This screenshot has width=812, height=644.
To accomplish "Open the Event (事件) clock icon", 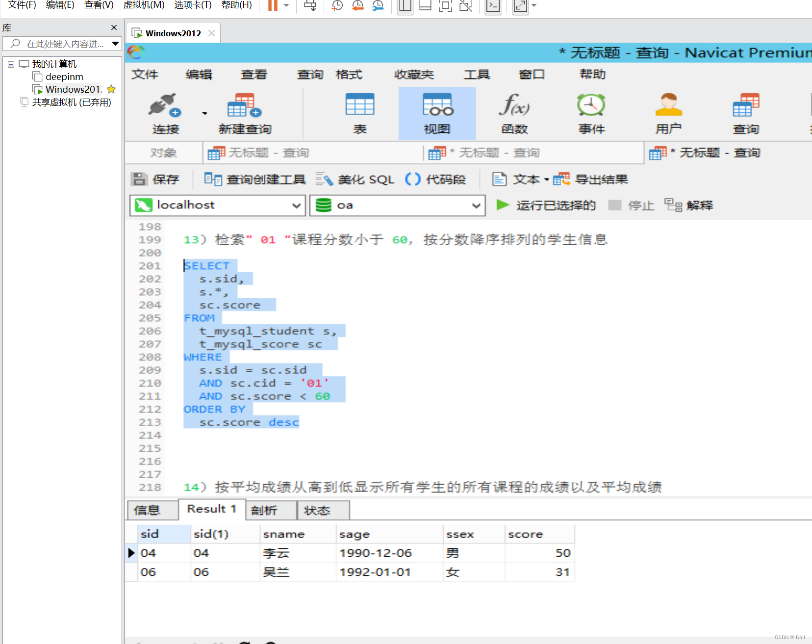I will [x=591, y=104].
